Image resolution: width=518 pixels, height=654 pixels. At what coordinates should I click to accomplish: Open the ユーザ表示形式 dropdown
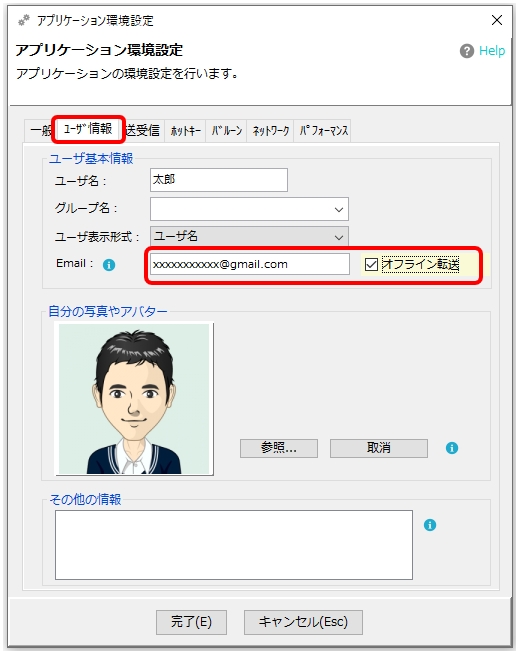click(249, 237)
